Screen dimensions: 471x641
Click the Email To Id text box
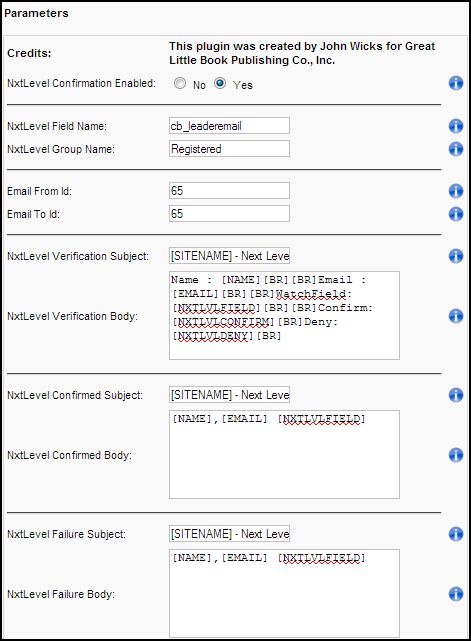point(229,213)
